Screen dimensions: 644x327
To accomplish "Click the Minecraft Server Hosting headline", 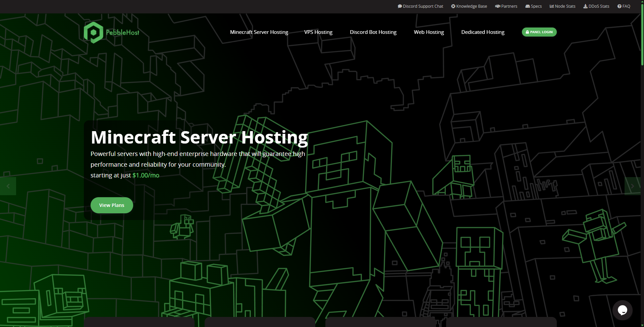I will [199, 137].
